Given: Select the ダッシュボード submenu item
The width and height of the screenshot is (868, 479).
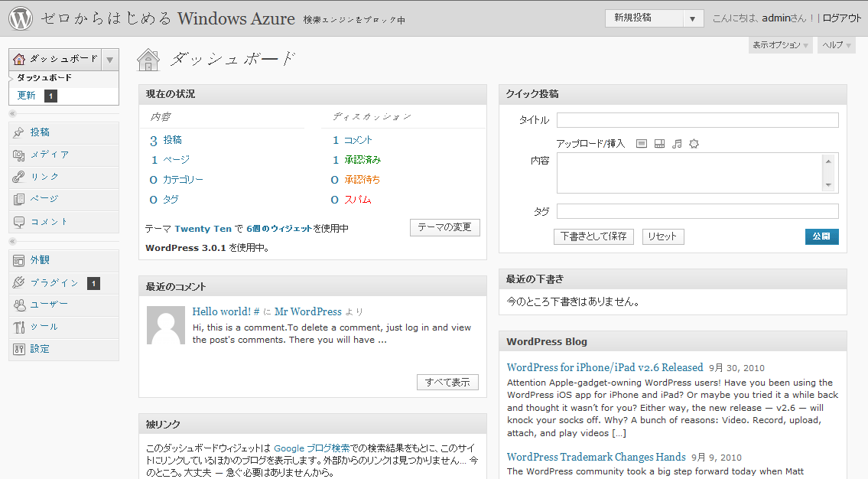Looking at the screenshot, I should tap(44, 77).
